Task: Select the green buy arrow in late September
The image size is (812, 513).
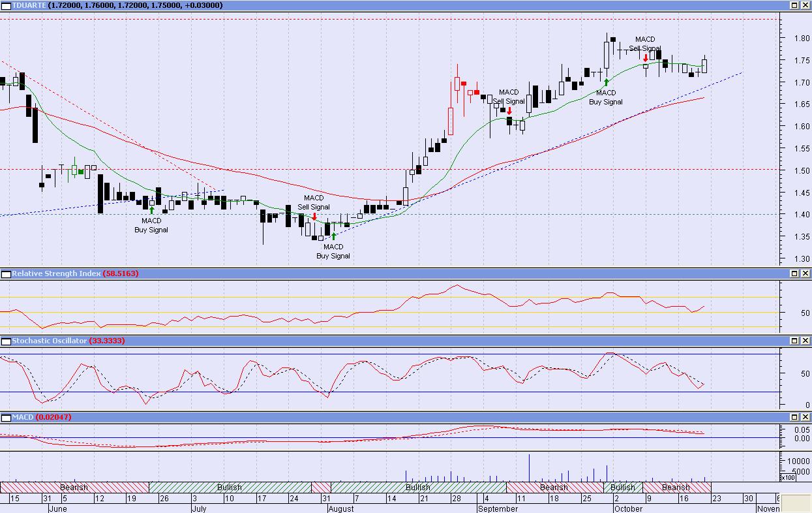Action: tap(606, 82)
